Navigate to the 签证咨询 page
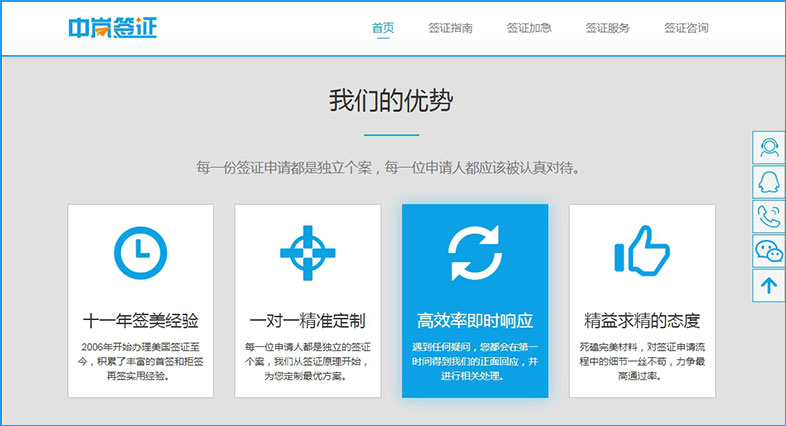786x426 pixels. 686,28
